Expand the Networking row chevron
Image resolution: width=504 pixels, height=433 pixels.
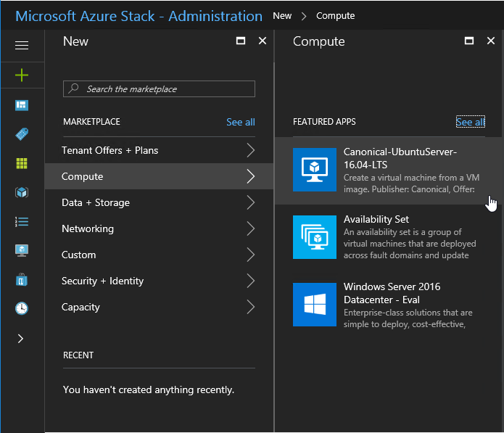click(251, 228)
